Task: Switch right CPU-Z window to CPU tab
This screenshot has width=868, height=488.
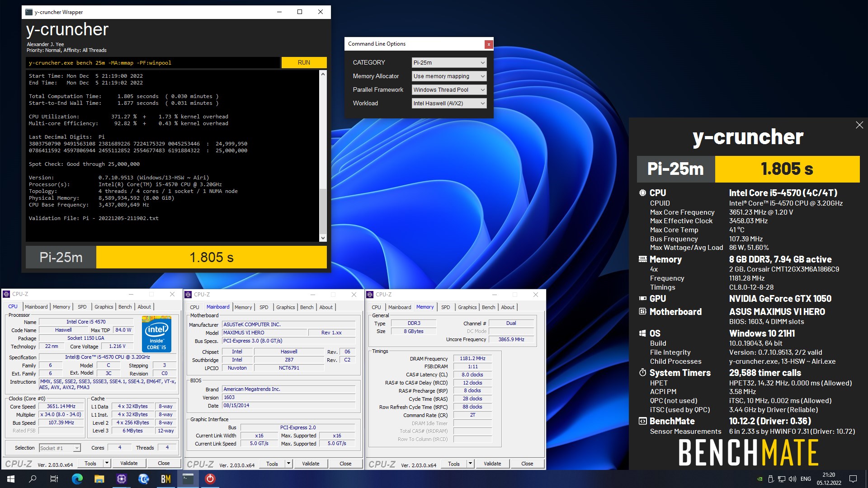Action: 376,307
